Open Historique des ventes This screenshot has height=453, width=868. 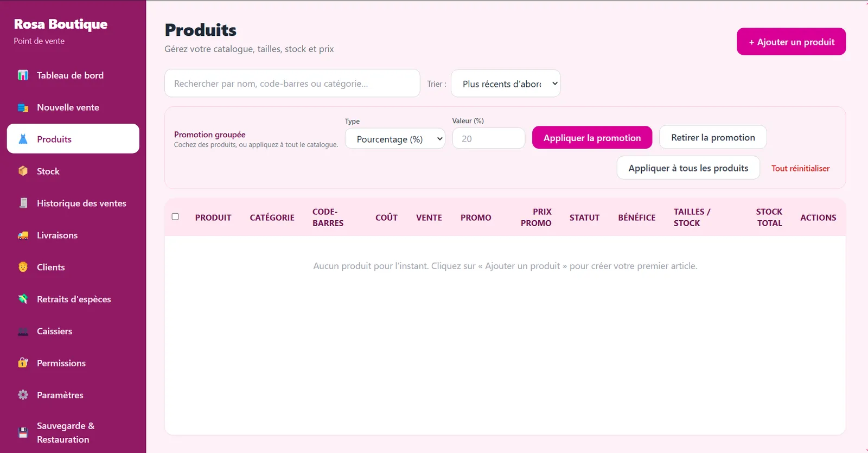click(x=73, y=203)
